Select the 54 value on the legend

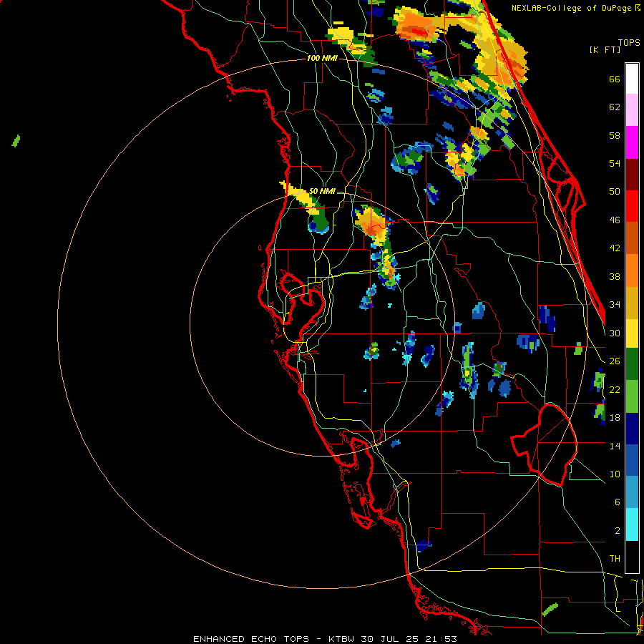(x=615, y=163)
